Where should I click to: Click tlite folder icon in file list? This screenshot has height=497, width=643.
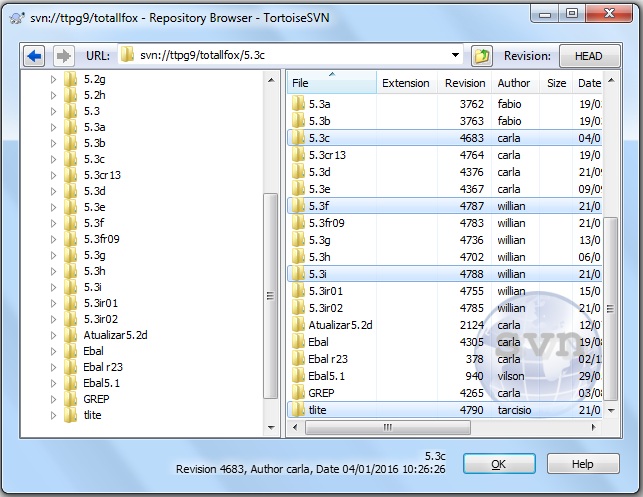click(x=298, y=410)
